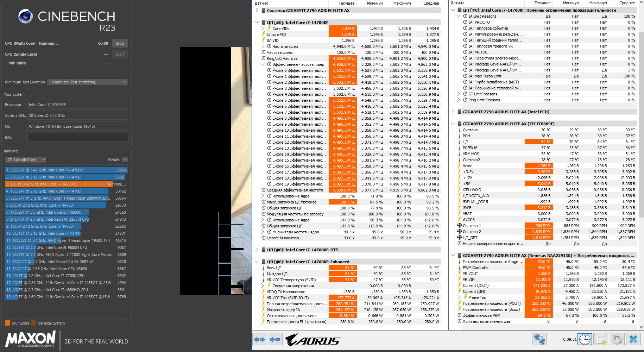Viewport: 644px width, 352px height.
Task: Select ranking row 1 scoring 35863
Action: (66, 170)
